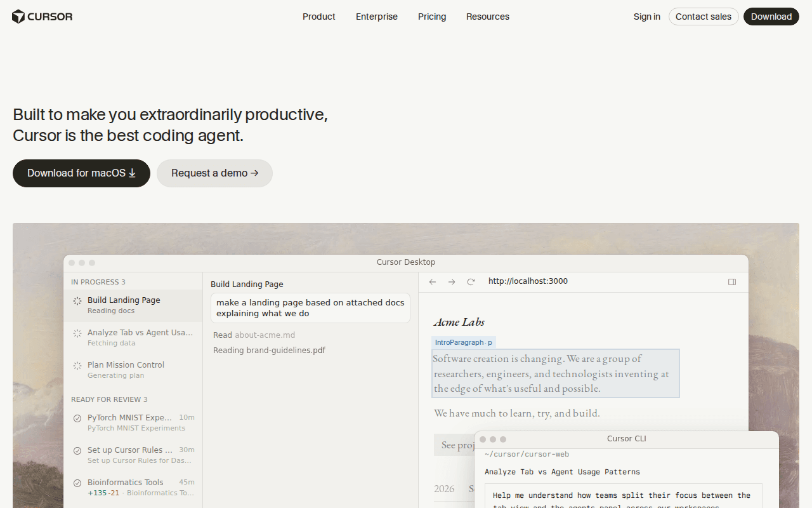Click Request a demo button
812x508 pixels.
pyautogui.click(x=214, y=173)
